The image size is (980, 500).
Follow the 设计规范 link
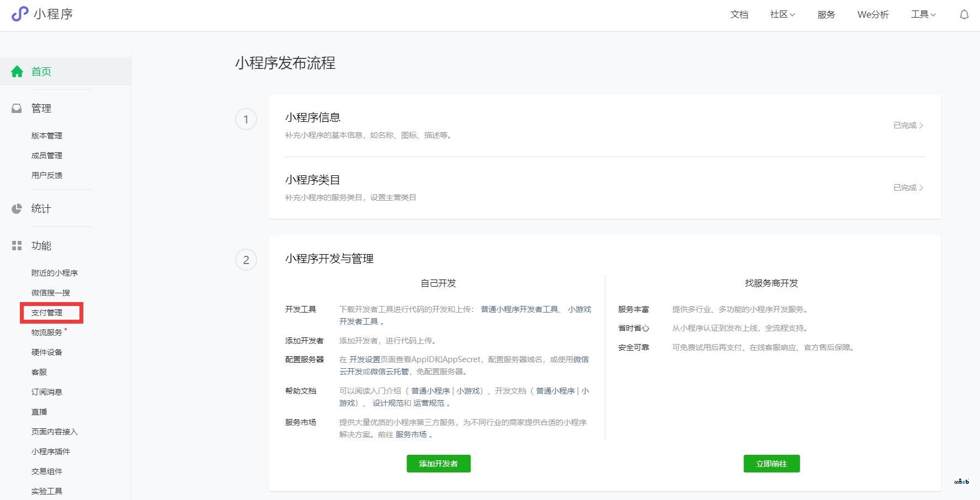click(x=388, y=403)
